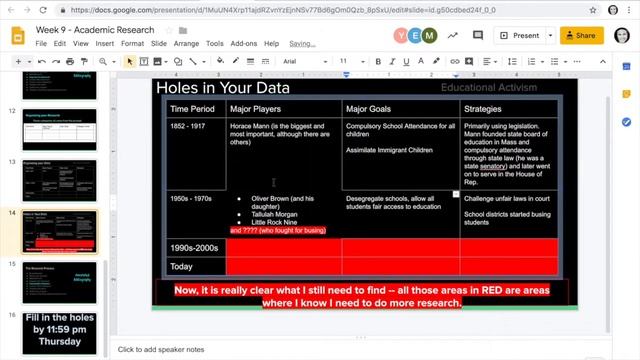
Task: Click the new slide plus button
Action: point(18,62)
